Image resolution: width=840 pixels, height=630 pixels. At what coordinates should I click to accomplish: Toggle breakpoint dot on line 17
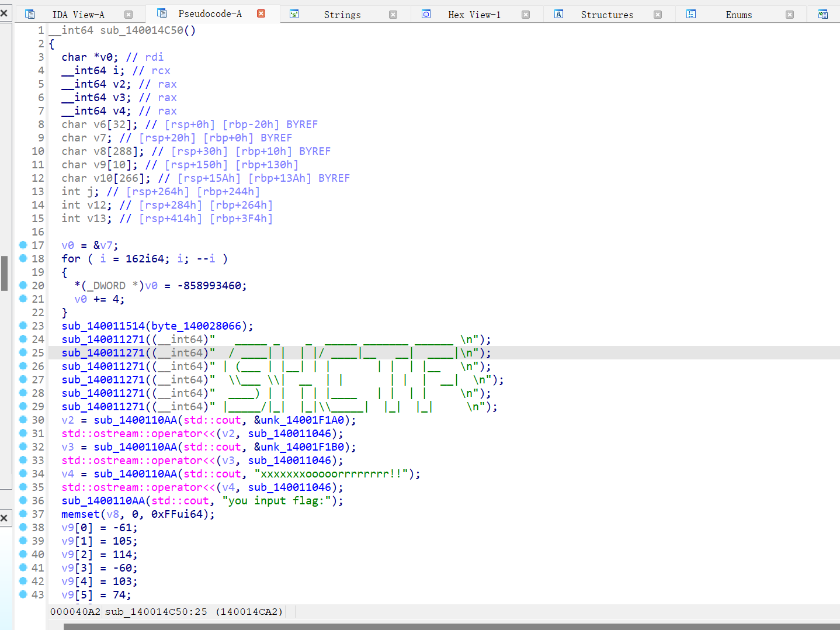pyautogui.click(x=23, y=245)
